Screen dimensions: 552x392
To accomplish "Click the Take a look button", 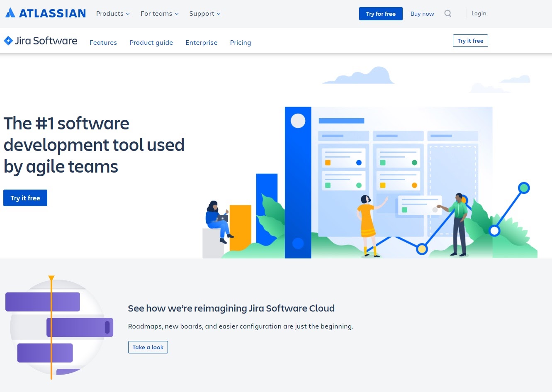I will point(148,347).
